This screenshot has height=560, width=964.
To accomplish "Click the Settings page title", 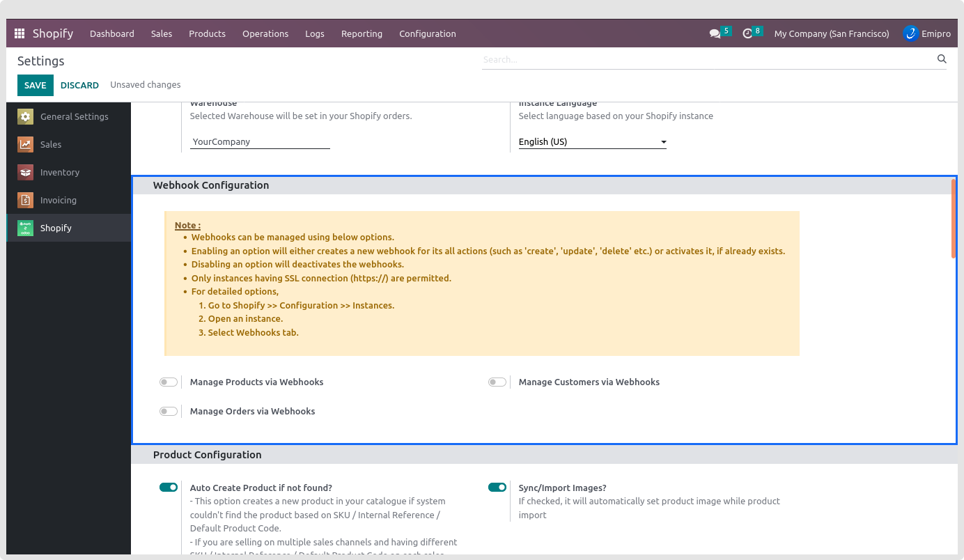I will pyautogui.click(x=41, y=61).
